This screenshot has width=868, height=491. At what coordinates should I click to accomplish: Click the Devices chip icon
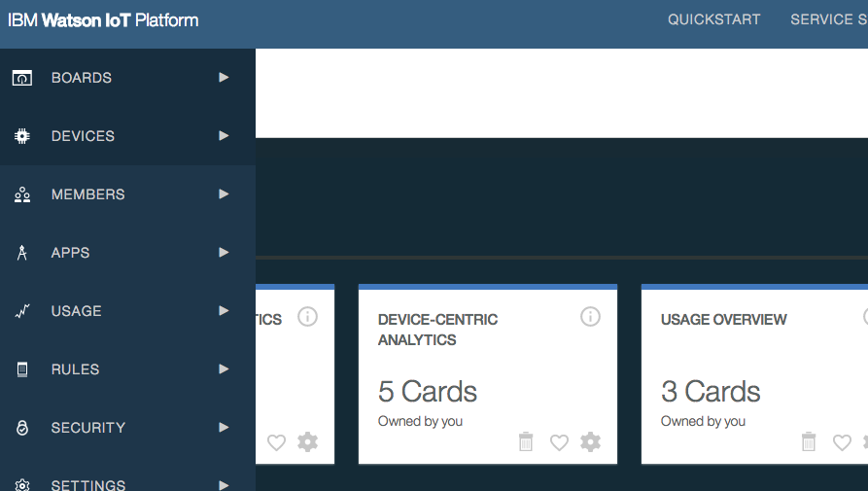point(22,136)
